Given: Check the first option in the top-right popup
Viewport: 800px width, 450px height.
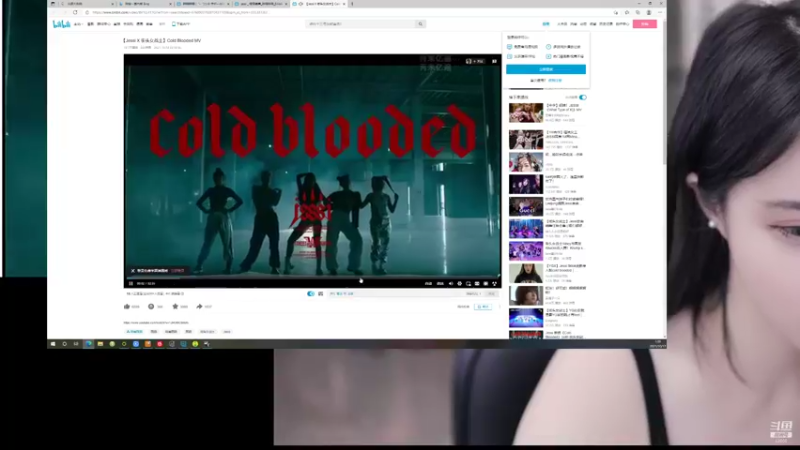Looking at the screenshot, I should pyautogui.click(x=522, y=46).
